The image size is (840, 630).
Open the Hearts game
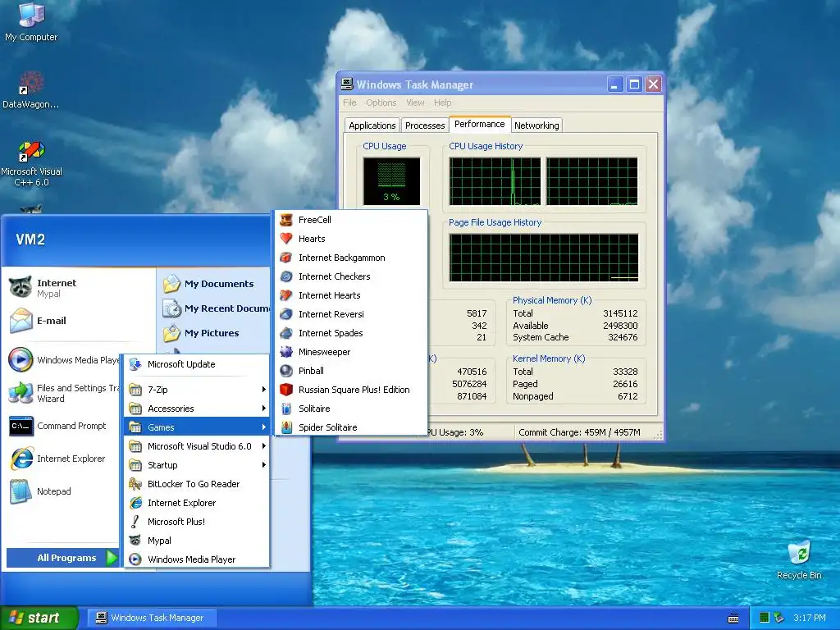click(x=351, y=239)
